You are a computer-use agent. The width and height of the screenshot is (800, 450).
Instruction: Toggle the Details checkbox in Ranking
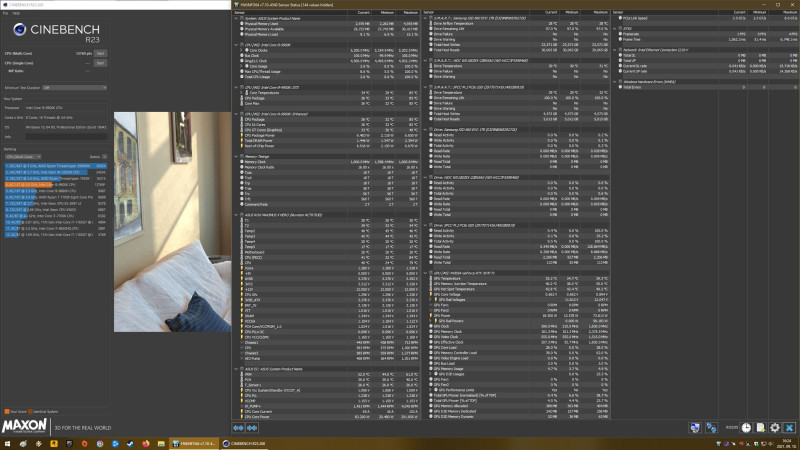(104, 157)
